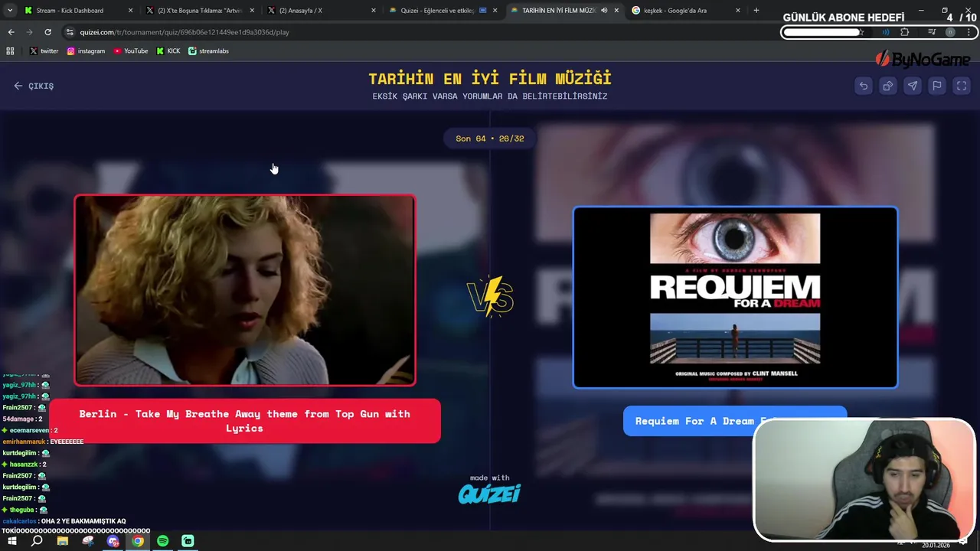
Task: Go forward in browser history
Action: click(x=29, y=32)
